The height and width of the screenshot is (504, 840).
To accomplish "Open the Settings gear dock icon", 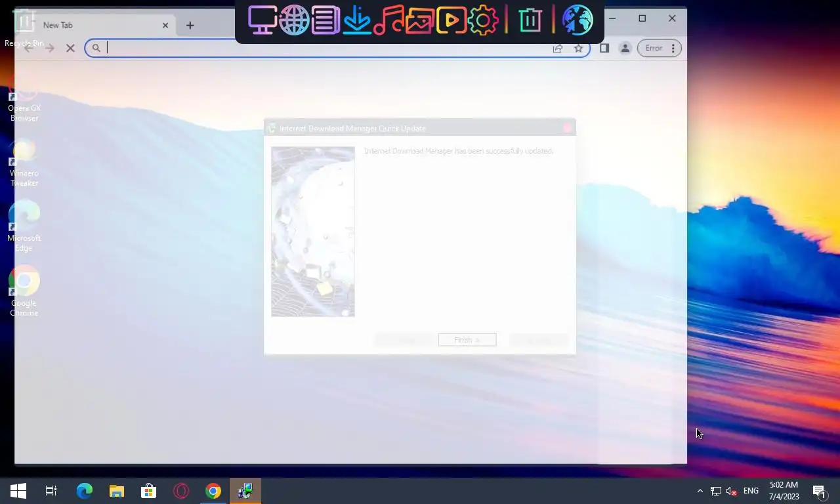I will (482, 20).
